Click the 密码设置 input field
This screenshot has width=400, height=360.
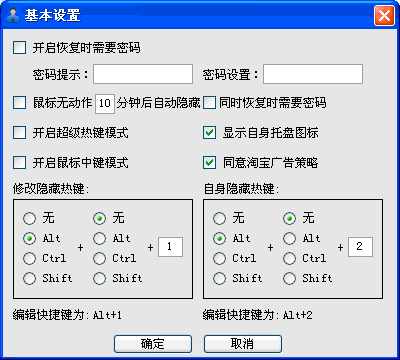(313, 74)
